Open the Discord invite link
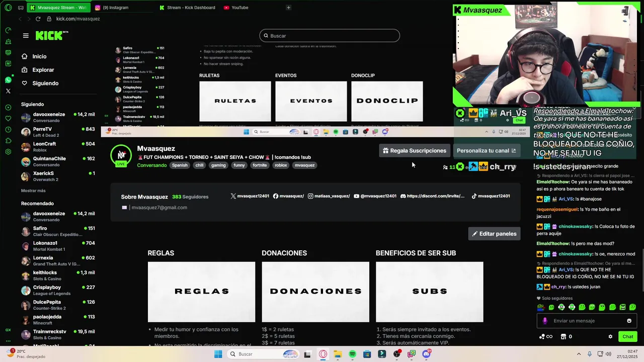 click(x=432, y=196)
